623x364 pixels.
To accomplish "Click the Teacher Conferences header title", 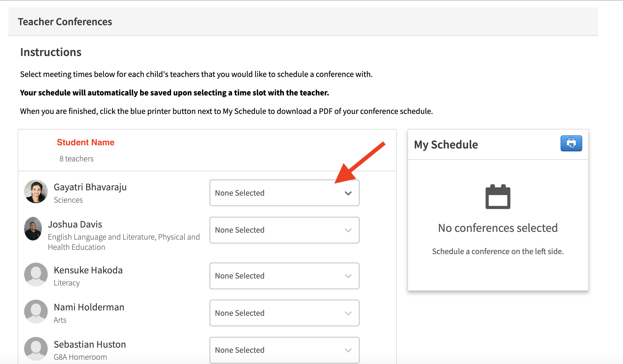I will pos(65,22).
